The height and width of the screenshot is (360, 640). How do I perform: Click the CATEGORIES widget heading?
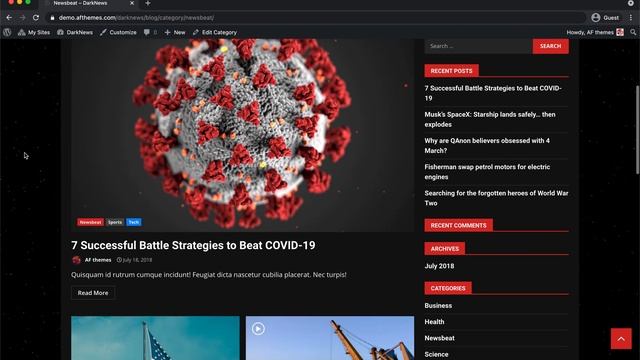(448, 288)
